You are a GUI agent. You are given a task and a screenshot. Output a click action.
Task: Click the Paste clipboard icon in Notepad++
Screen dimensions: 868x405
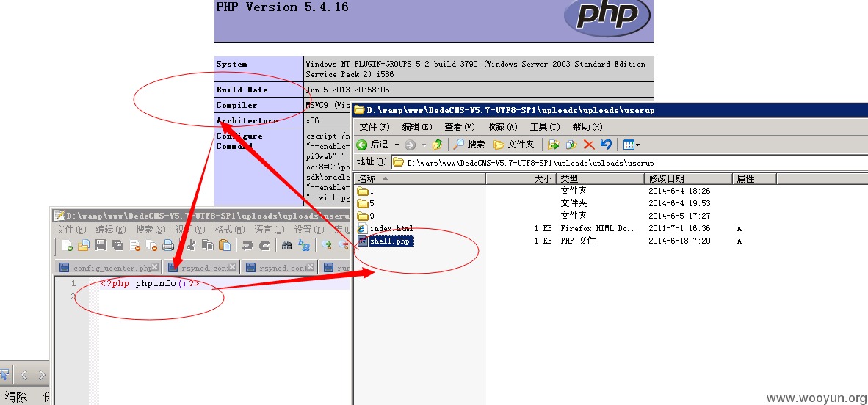(x=224, y=246)
